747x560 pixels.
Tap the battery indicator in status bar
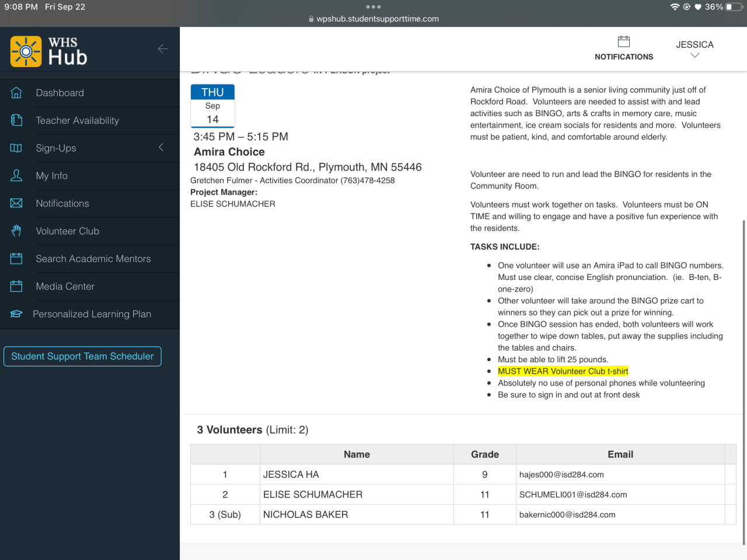point(733,7)
